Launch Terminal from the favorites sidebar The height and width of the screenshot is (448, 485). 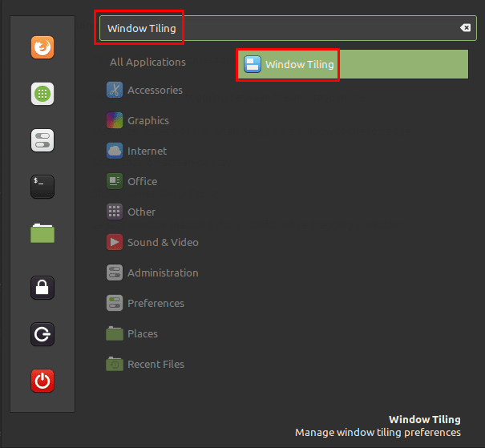[x=42, y=187]
